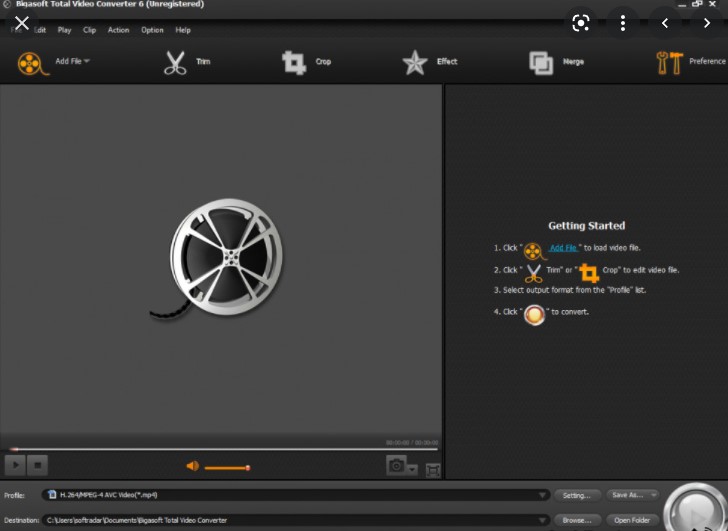Open the Play menu
728x531 pixels.
point(65,30)
